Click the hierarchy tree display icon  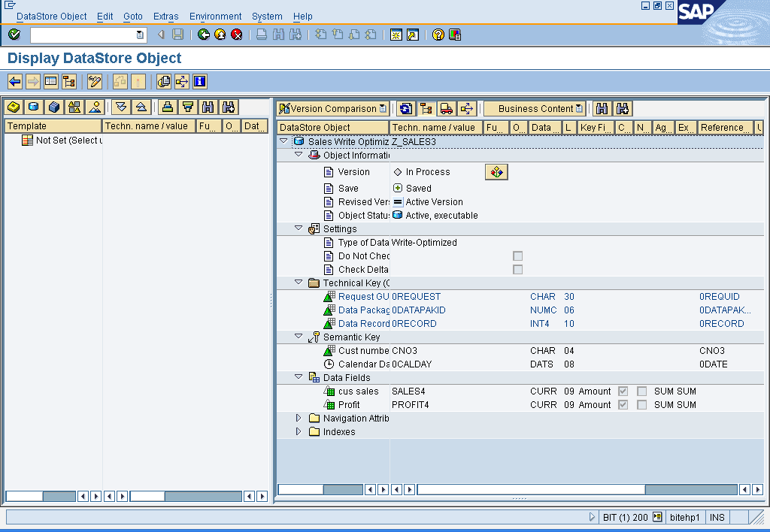(x=69, y=81)
